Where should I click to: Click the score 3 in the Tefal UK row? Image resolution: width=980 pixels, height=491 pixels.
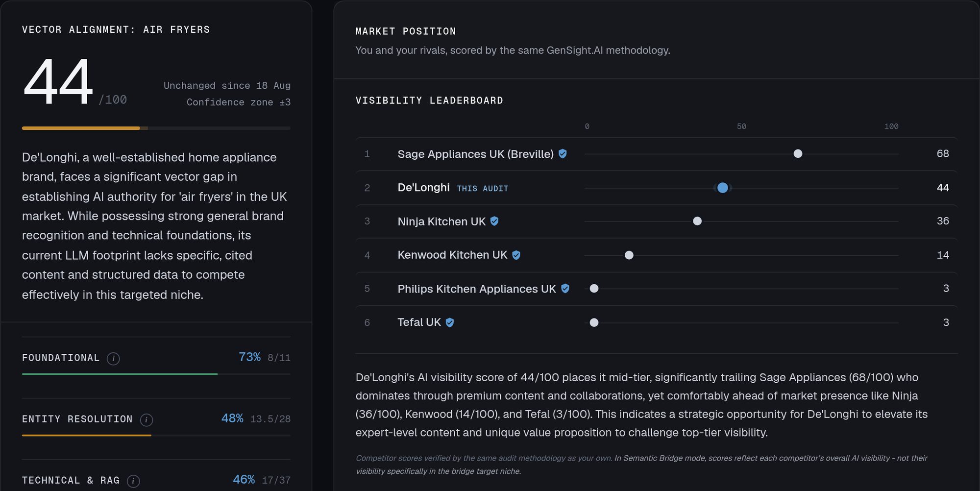(x=946, y=322)
